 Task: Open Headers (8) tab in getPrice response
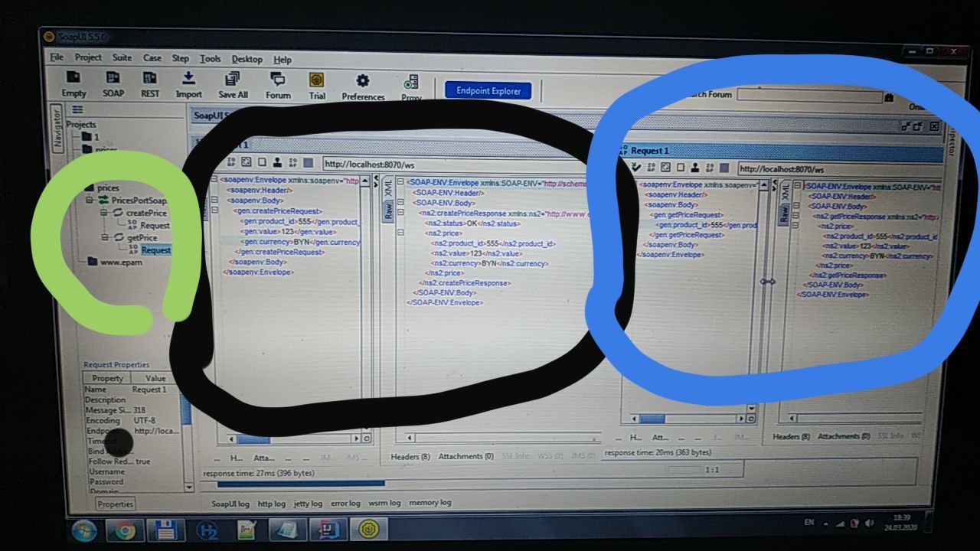792,436
